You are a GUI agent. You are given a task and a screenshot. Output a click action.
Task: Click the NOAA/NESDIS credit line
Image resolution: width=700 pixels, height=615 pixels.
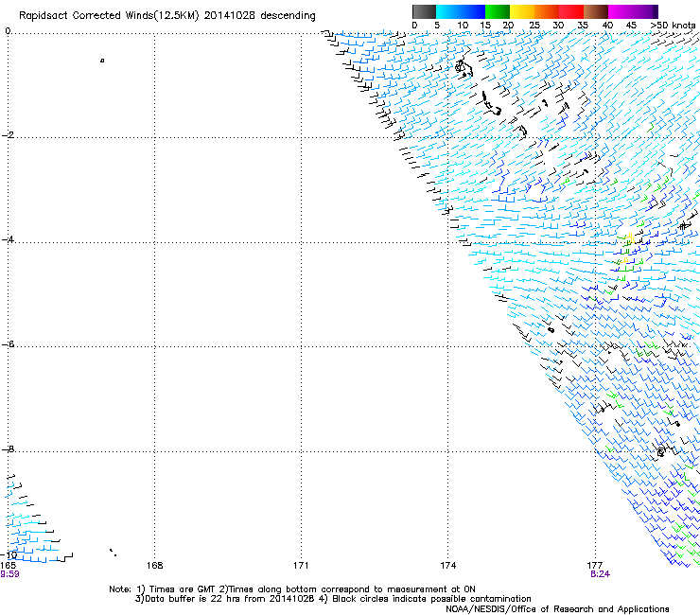(x=557, y=609)
